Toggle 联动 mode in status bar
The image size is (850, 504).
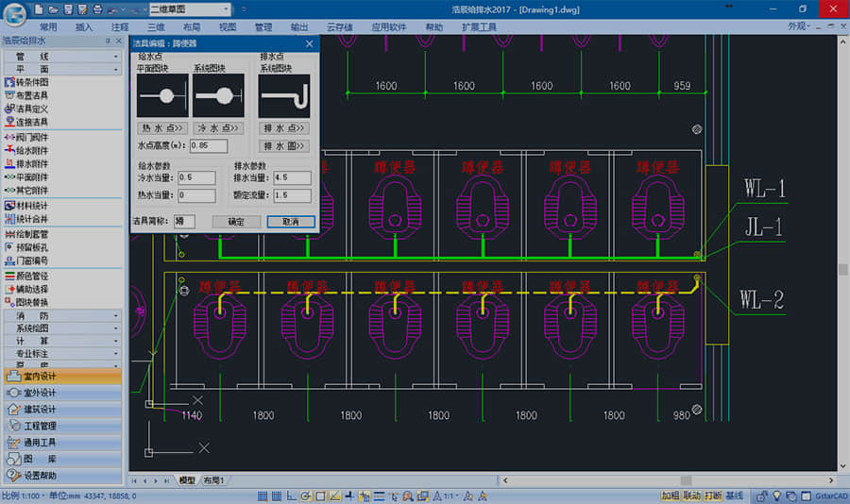coord(691,496)
